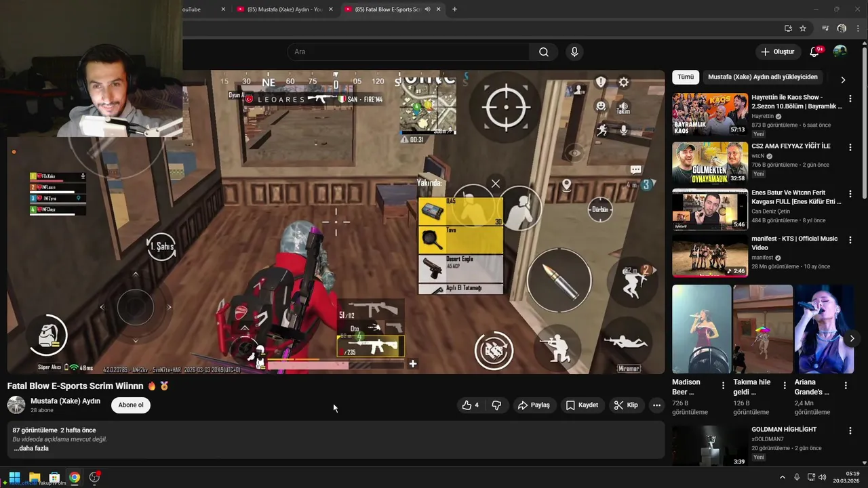This screenshot has height=488, width=868.
Task: Open the Kaos Show thumbnail
Action: (710, 114)
